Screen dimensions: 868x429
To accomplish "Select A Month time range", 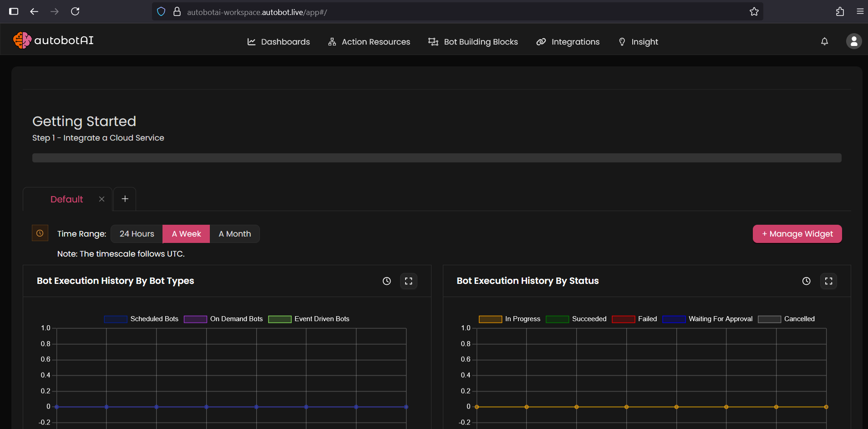I will coord(234,234).
